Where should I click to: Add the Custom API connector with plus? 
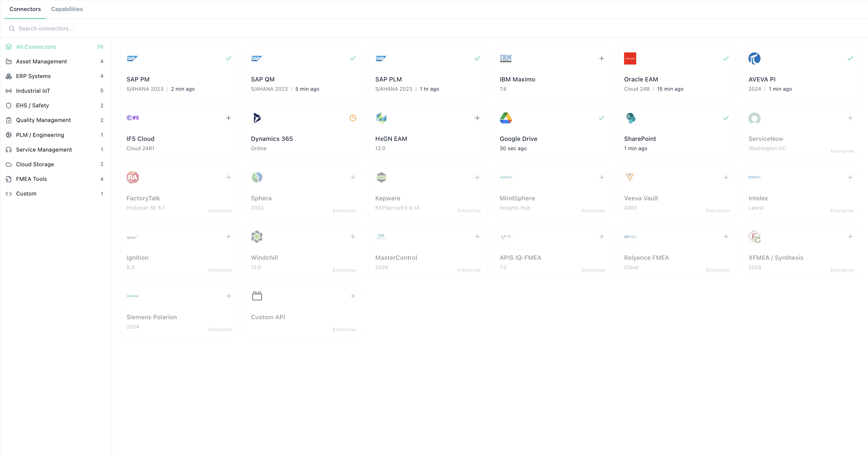click(353, 296)
